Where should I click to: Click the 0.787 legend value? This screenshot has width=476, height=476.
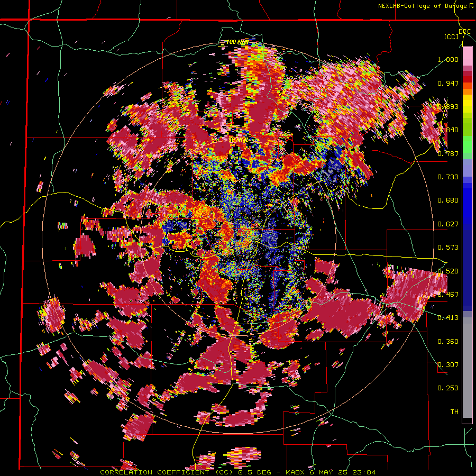(448, 153)
